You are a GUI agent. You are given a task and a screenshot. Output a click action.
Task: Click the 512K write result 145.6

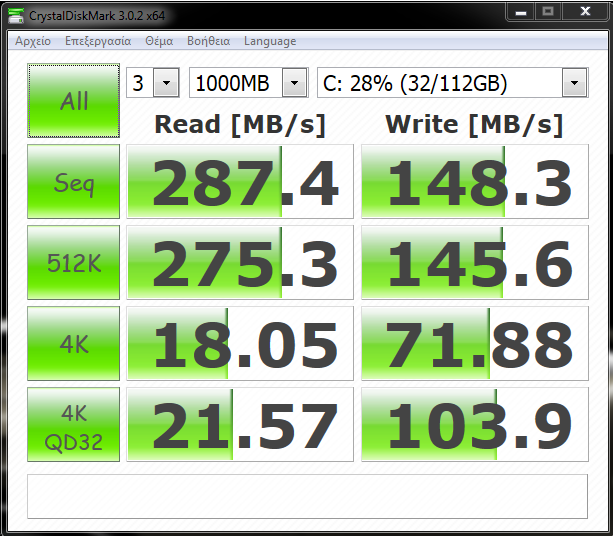(475, 262)
